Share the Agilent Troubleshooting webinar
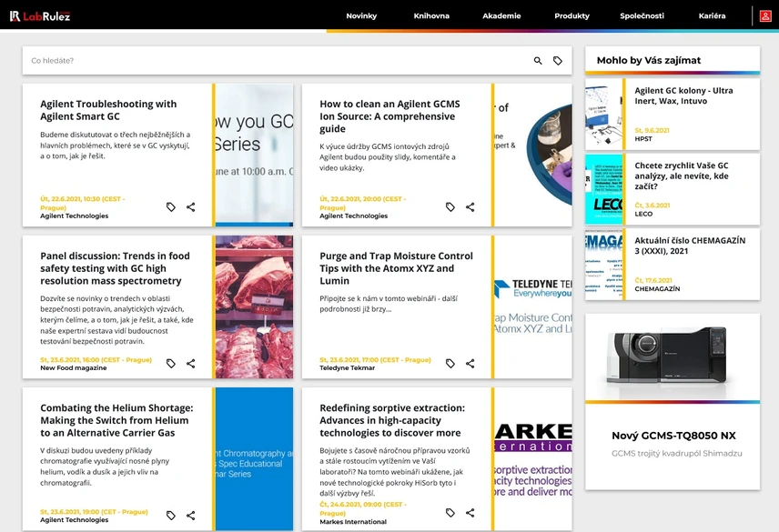 (x=191, y=207)
